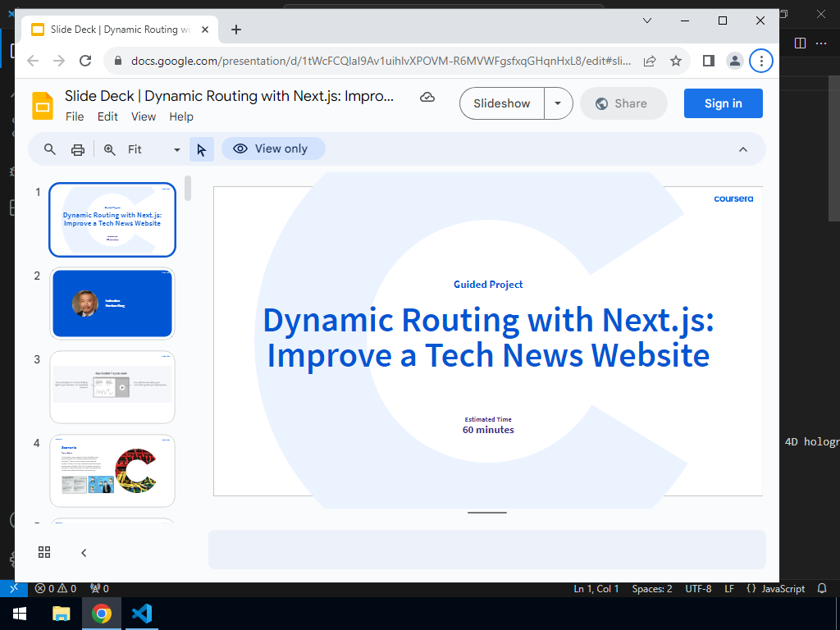Click speaker notes divider handle

coord(487,513)
